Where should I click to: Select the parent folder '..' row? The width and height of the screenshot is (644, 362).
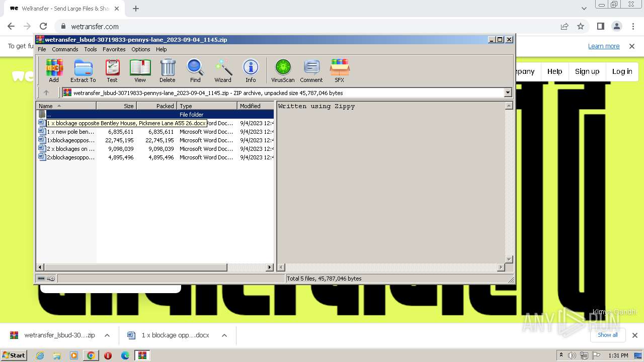[155, 115]
